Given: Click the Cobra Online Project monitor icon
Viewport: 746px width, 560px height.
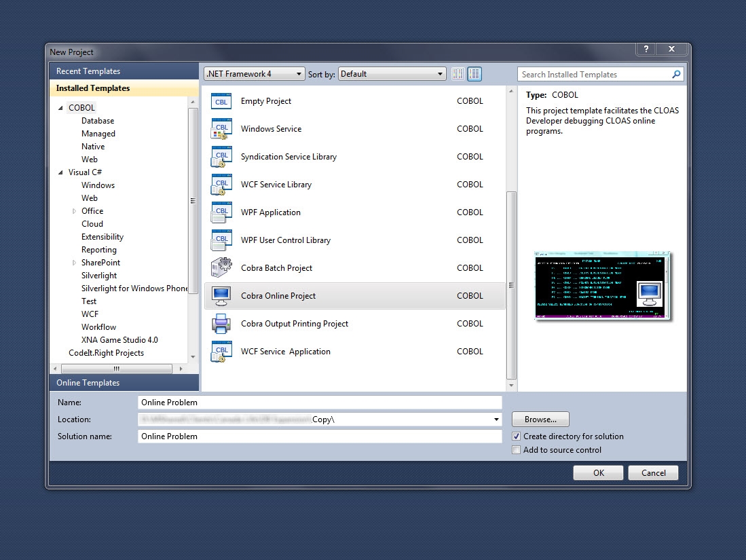Looking at the screenshot, I should tap(221, 296).
